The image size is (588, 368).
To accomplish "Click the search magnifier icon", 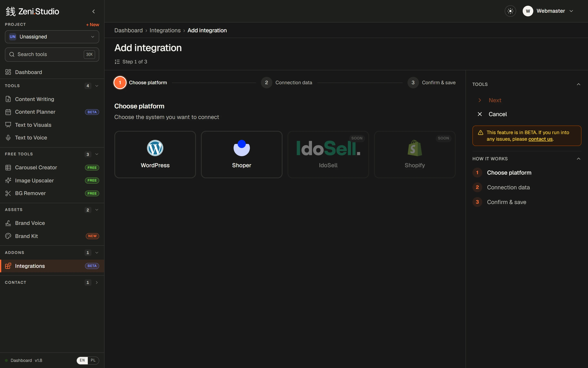I will click(12, 54).
